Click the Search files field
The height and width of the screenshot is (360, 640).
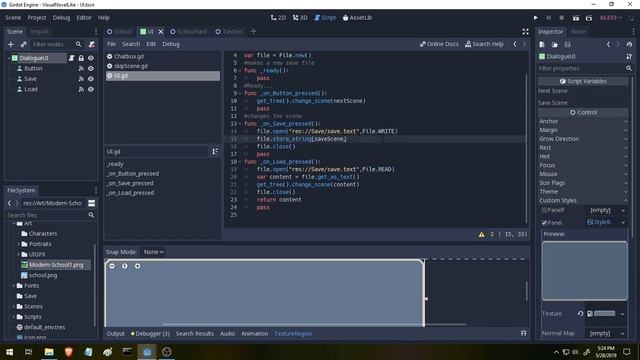coord(47,215)
